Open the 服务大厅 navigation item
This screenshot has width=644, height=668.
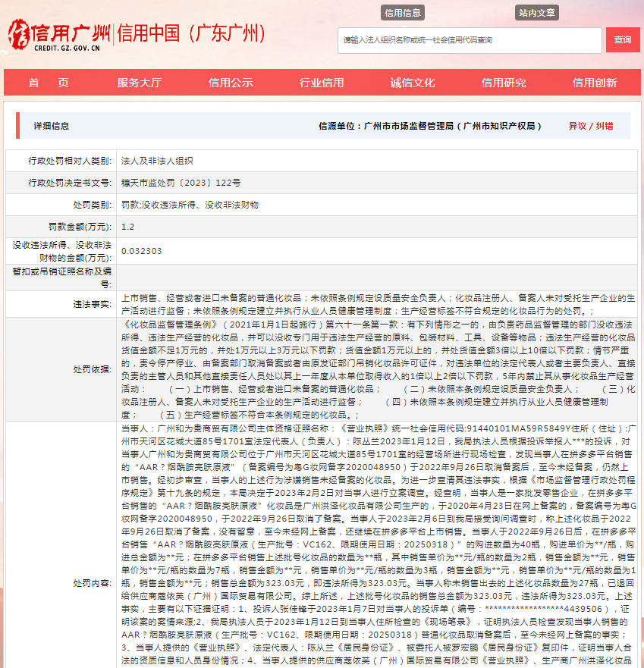[140, 83]
